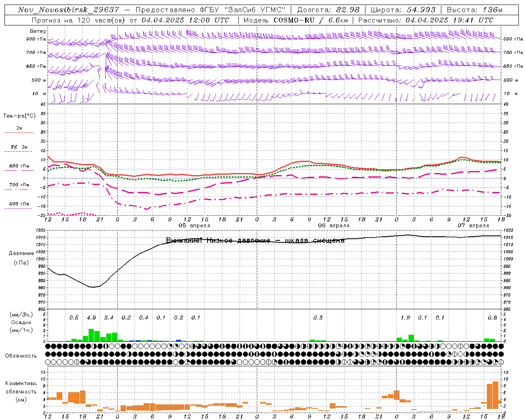Click the 'Предоставлено ФГБУ "ЗапСиб УГМС"' credit

pyautogui.click(x=210, y=10)
